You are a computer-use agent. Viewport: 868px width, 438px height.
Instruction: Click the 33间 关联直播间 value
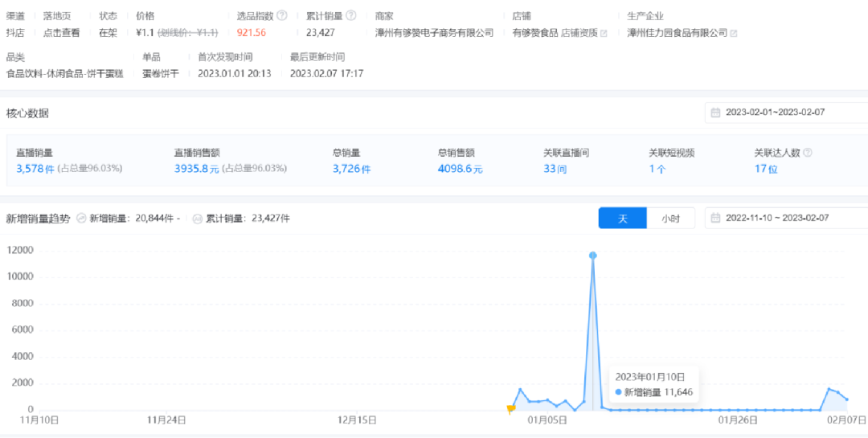(555, 169)
